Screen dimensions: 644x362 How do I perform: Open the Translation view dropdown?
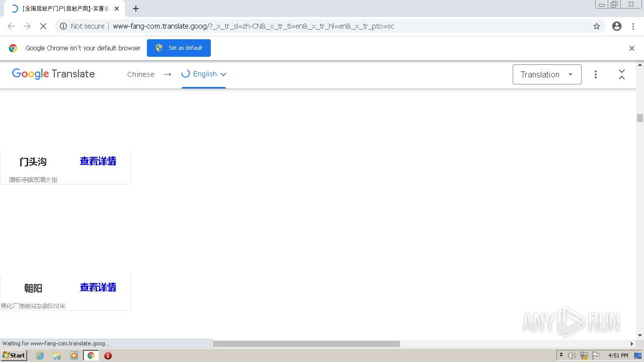pos(547,74)
